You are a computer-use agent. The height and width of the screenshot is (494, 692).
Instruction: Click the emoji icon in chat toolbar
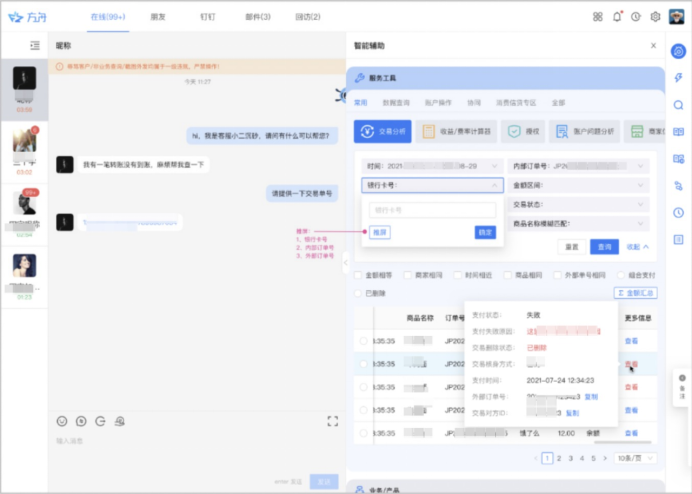coord(61,421)
